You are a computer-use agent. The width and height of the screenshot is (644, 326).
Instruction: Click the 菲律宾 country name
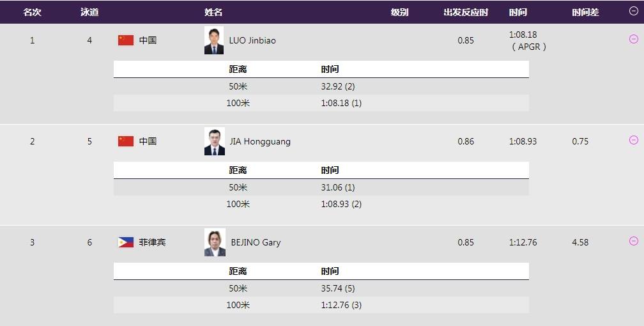point(152,242)
